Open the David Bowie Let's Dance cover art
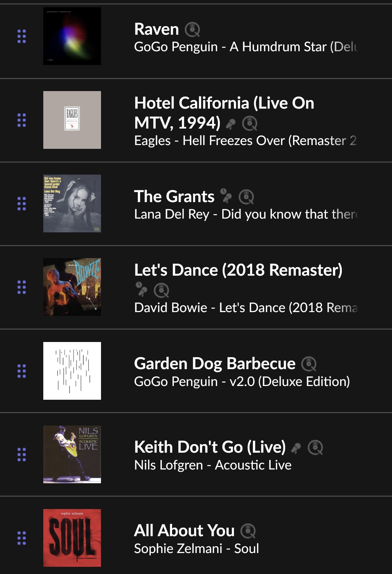The height and width of the screenshot is (574, 392). click(x=72, y=287)
